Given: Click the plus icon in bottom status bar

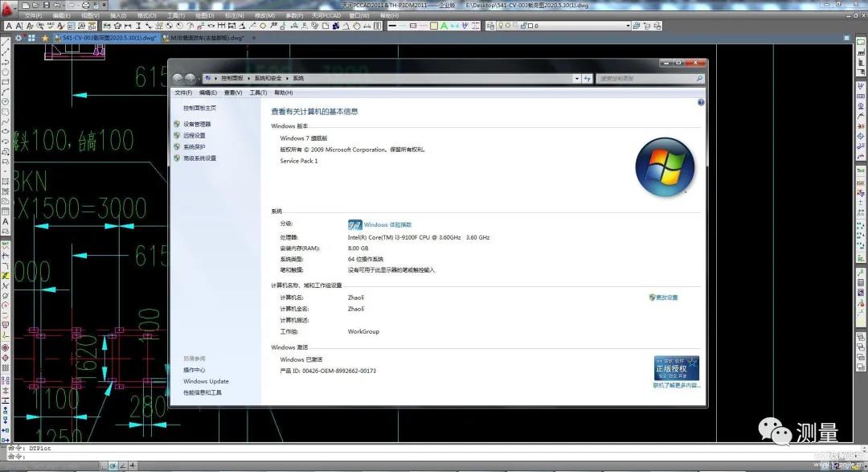Looking at the screenshot, I should [133, 466].
